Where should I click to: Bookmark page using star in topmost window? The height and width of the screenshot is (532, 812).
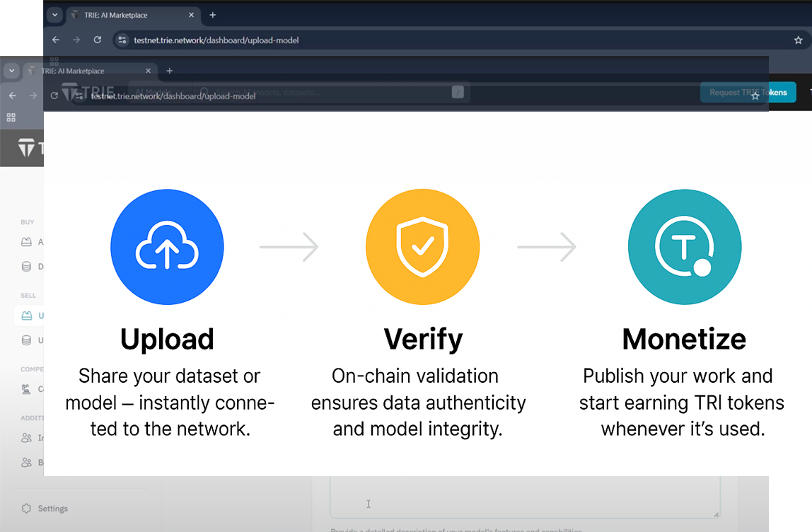pos(799,40)
